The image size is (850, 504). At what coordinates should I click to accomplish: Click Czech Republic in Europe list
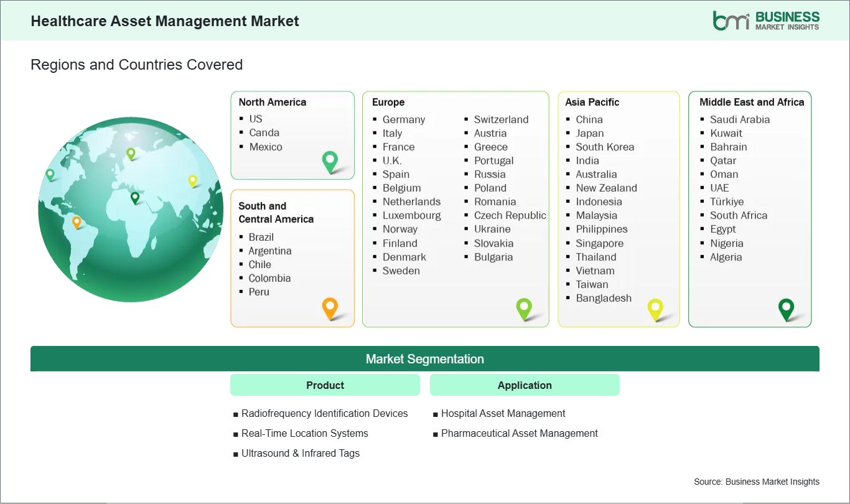click(510, 215)
